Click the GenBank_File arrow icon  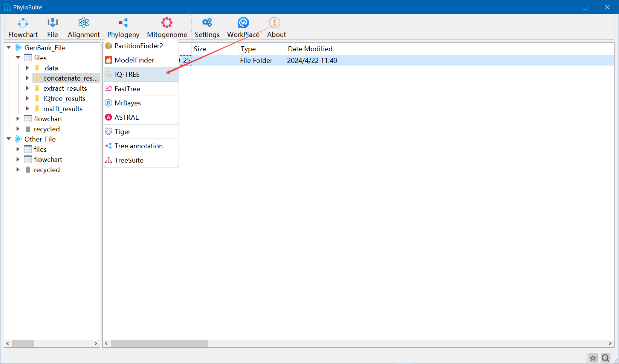click(18, 47)
